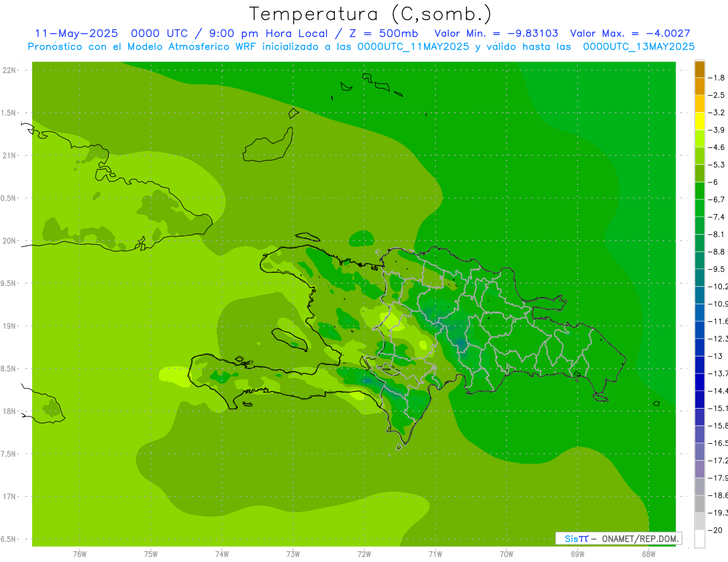Click the dark blue swatch between -13.7 and -14.4
Screen dimensions: 728x562
point(699,382)
